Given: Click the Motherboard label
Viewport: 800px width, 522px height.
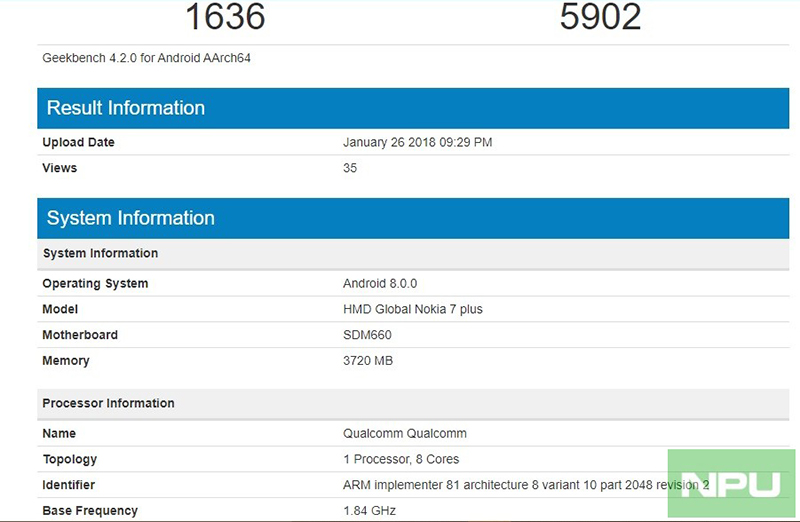Looking at the screenshot, I should coord(80,335).
